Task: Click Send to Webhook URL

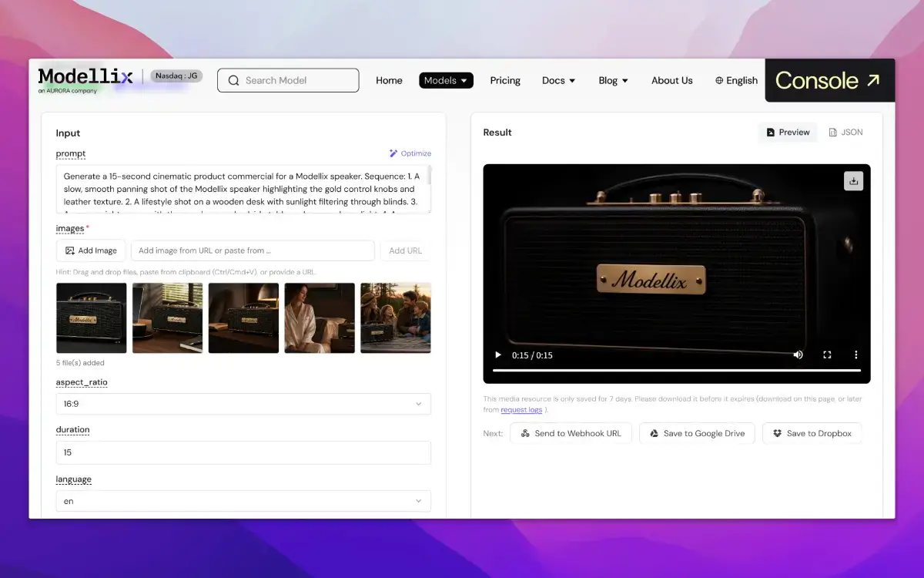Action: [571, 433]
